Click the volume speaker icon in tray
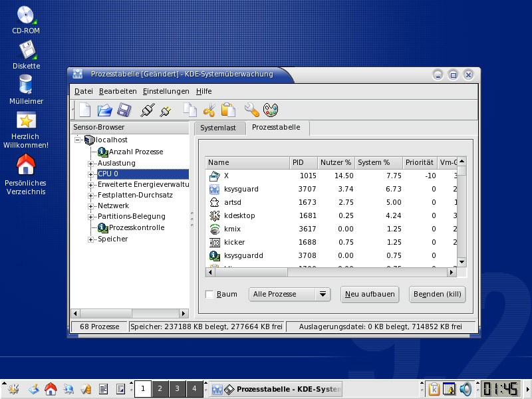532x399 pixels. click(465, 388)
